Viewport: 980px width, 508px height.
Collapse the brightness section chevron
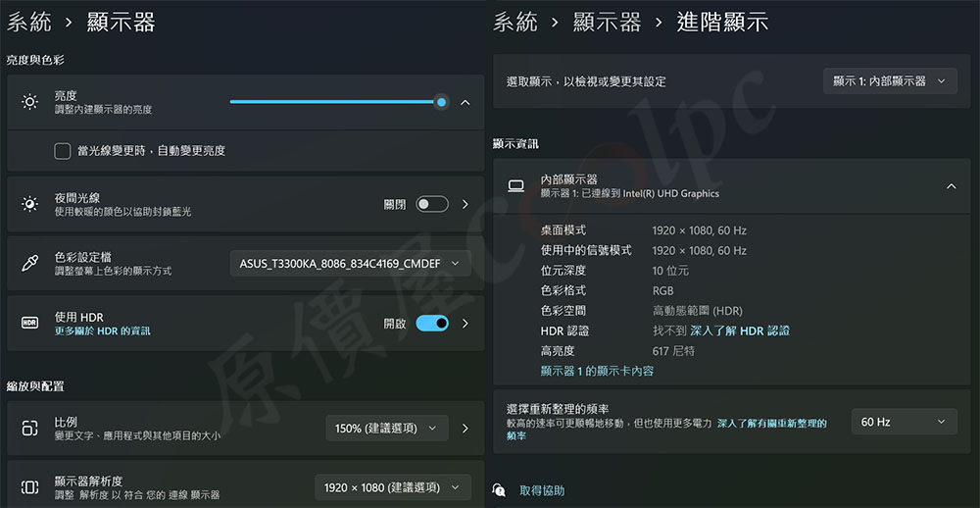pyautogui.click(x=465, y=102)
